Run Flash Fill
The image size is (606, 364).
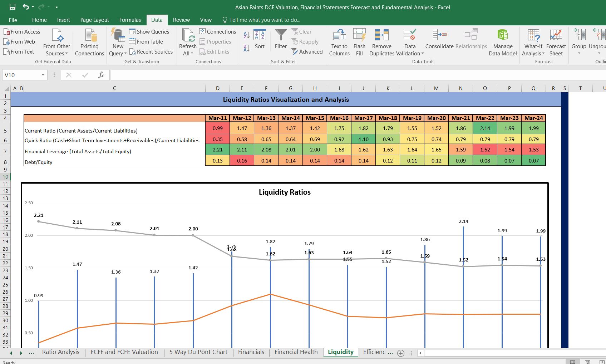point(359,43)
